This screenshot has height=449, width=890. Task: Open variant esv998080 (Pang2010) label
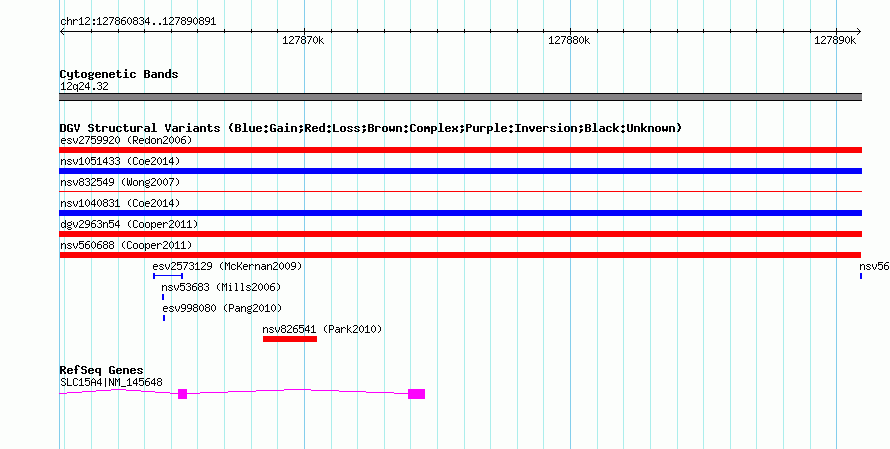coord(222,308)
